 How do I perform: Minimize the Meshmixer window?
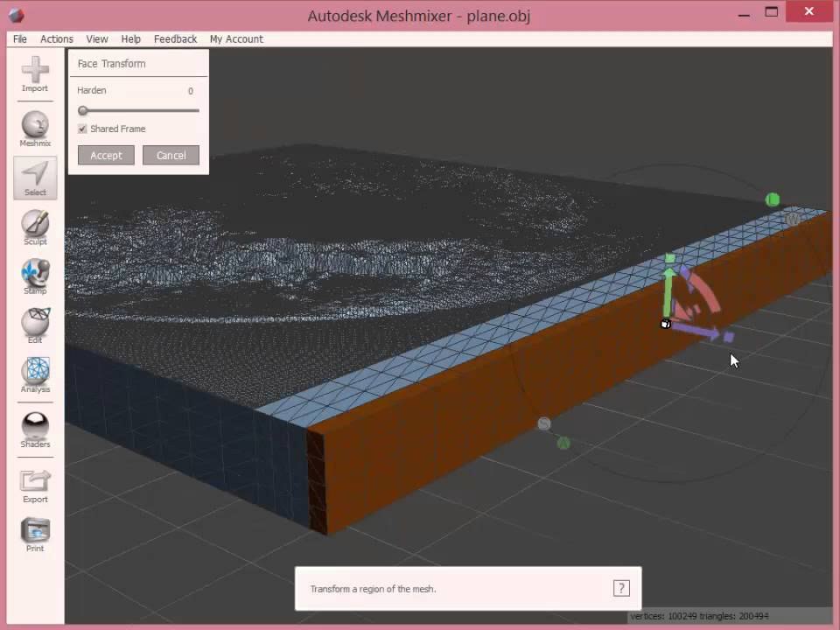coord(744,15)
